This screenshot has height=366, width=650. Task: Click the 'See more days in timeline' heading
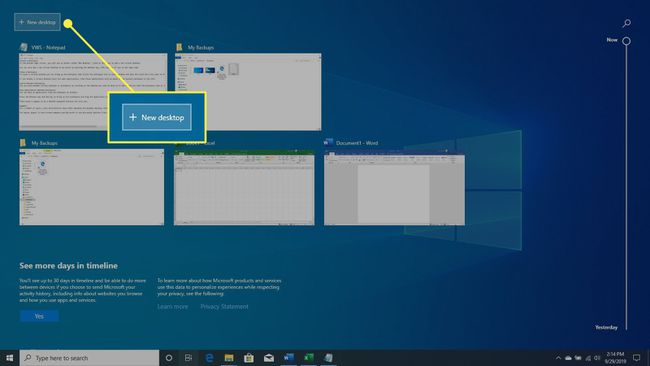click(x=68, y=266)
